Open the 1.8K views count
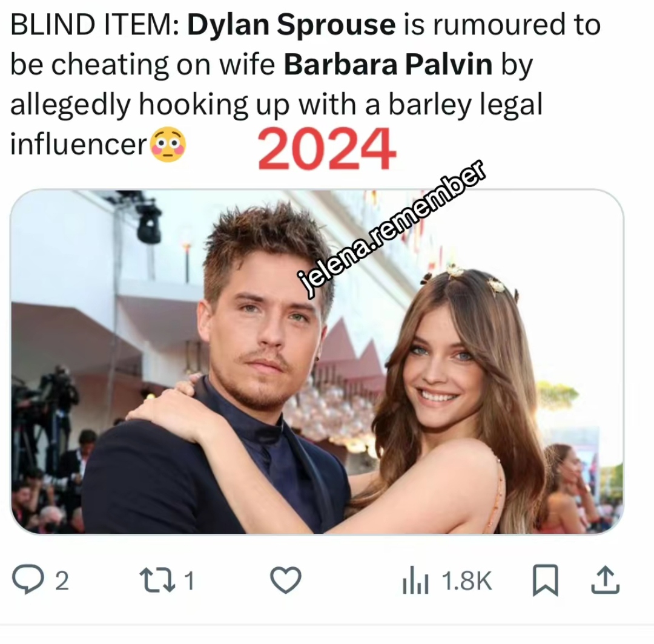This screenshot has height=644, width=654. point(467,580)
